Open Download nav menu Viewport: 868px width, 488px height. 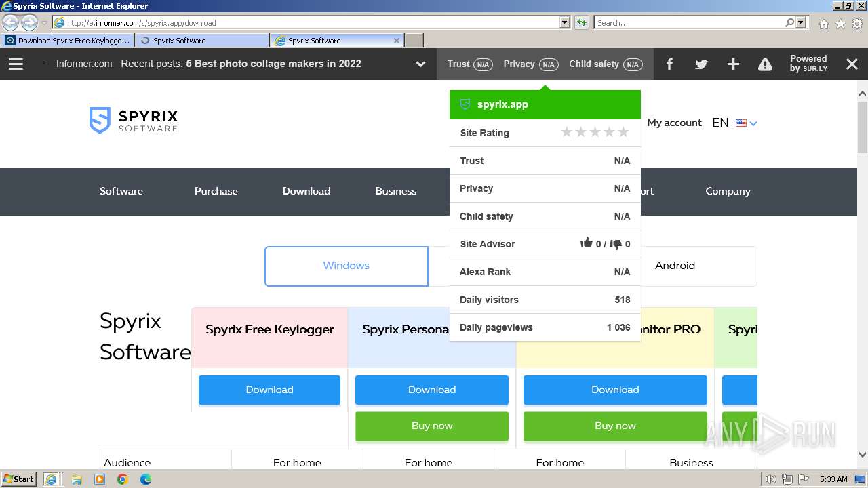307,191
